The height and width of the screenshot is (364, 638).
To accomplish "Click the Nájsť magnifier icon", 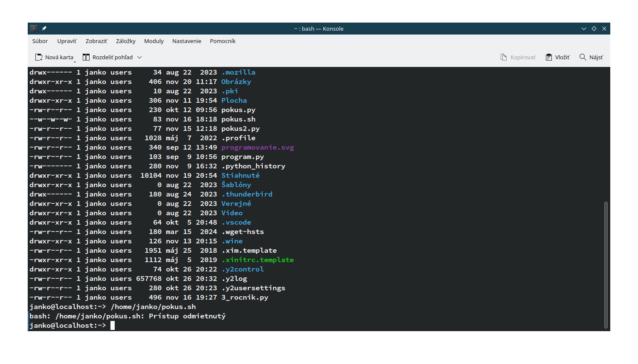I will [583, 57].
